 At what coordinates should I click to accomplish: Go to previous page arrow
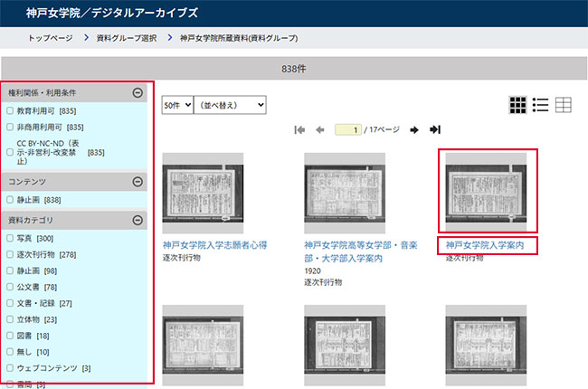click(320, 129)
